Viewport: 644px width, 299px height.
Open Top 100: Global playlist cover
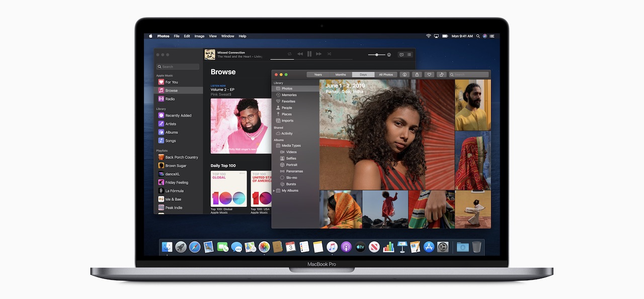pos(228,189)
